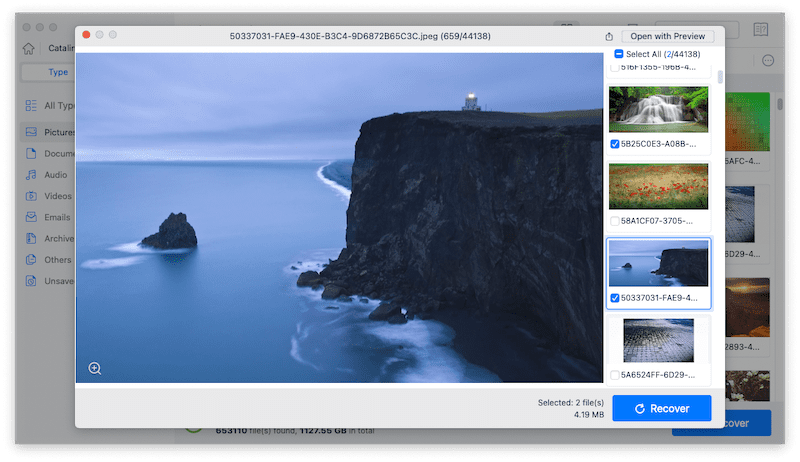Image resolution: width=800 pixels, height=462 pixels.
Task: Click the Recover button in preview window
Action: pyautogui.click(x=661, y=408)
